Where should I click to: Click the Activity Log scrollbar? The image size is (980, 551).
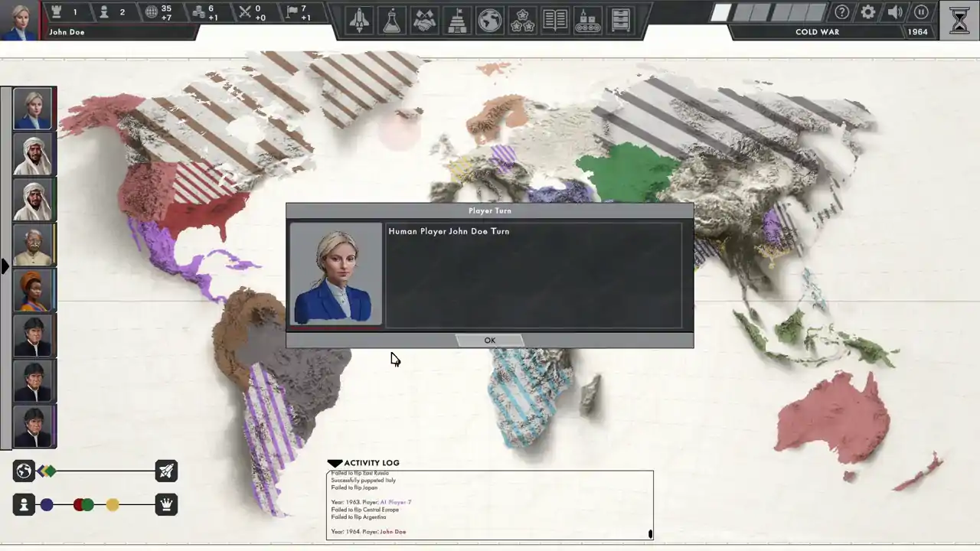point(650,533)
